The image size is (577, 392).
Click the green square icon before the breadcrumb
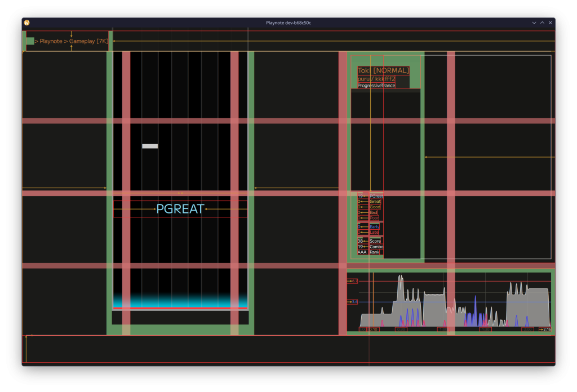30,41
